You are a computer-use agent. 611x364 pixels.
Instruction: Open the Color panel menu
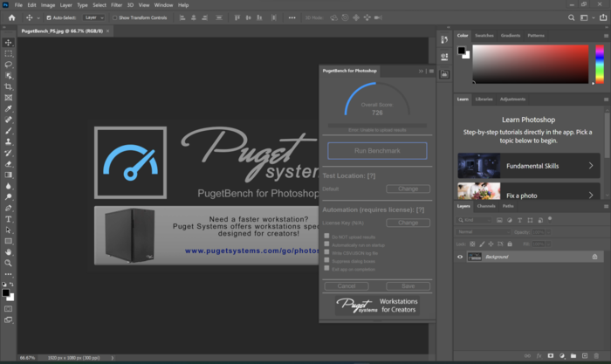point(606,36)
